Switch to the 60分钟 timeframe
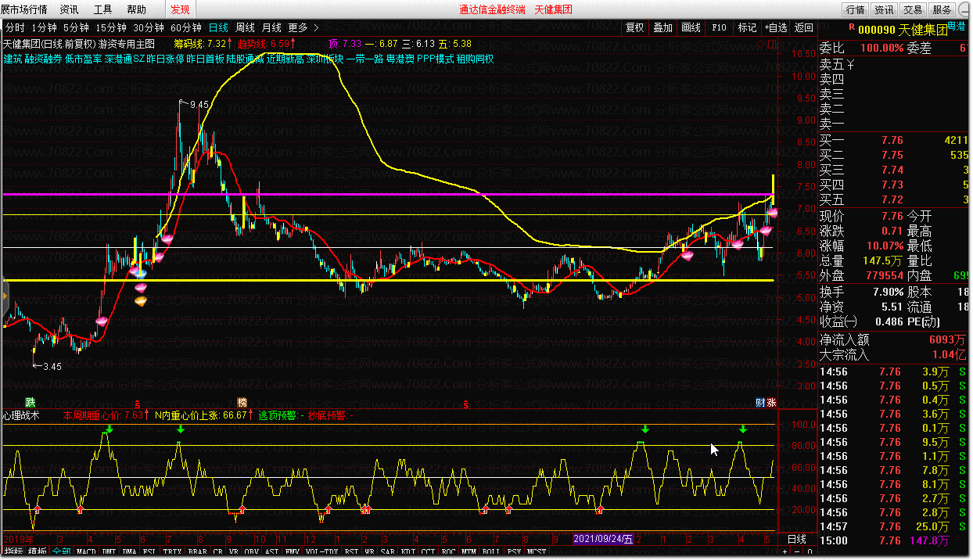973x560 pixels. (x=186, y=27)
